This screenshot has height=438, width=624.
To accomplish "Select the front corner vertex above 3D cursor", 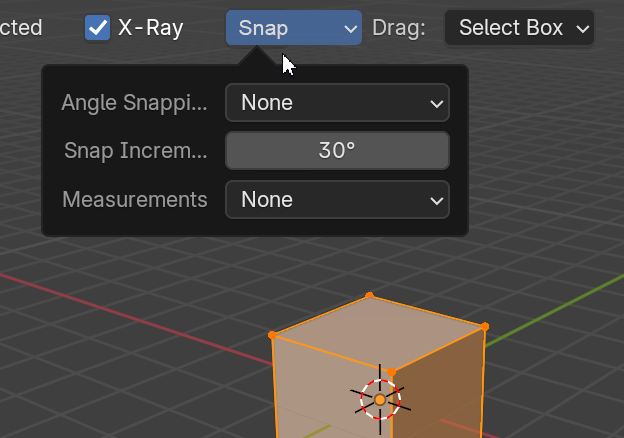I will click(x=392, y=372).
